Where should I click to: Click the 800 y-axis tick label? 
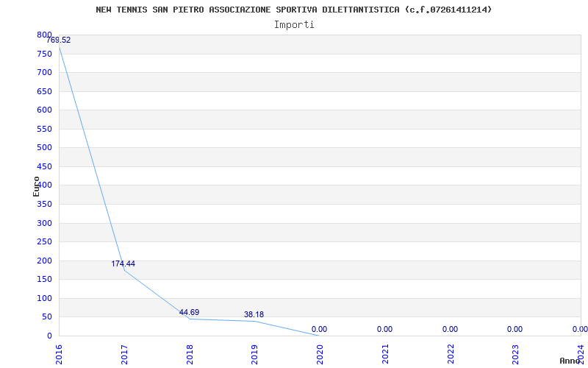(44, 35)
